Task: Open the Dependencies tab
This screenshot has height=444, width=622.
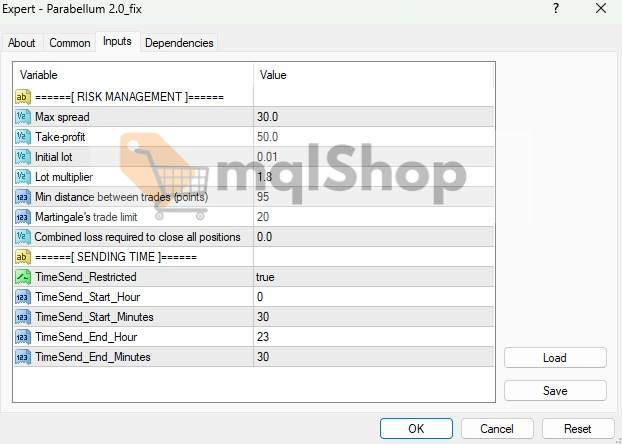Action: (179, 43)
